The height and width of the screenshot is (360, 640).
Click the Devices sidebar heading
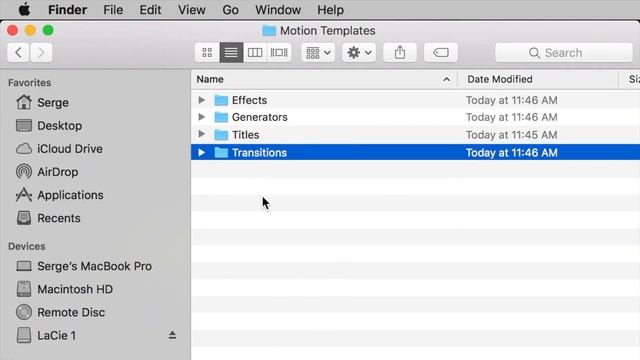(x=27, y=246)
